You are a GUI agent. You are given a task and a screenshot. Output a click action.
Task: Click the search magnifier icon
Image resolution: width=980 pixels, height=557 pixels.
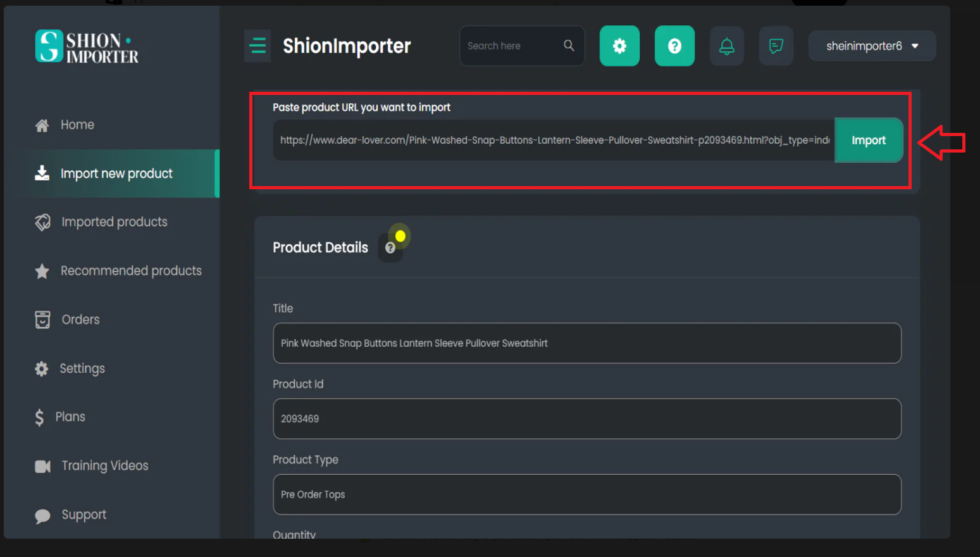tap(569, 46)
